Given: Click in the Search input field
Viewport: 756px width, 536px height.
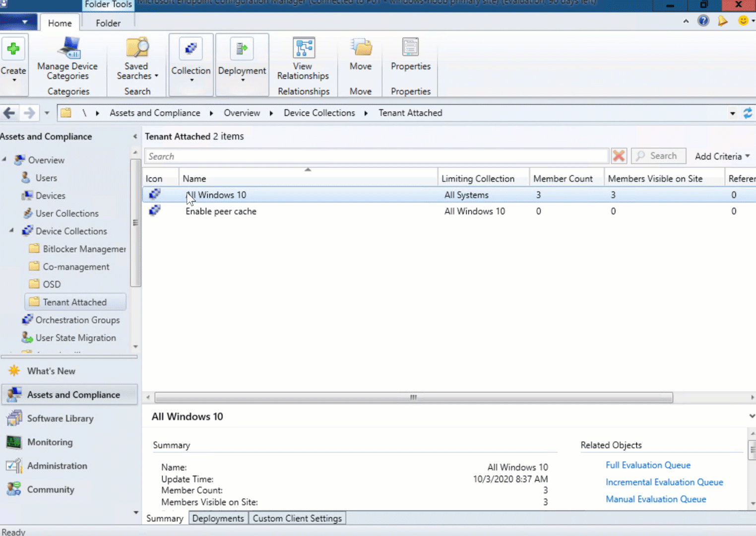Looking at the screenshot, I should [377, 156].
